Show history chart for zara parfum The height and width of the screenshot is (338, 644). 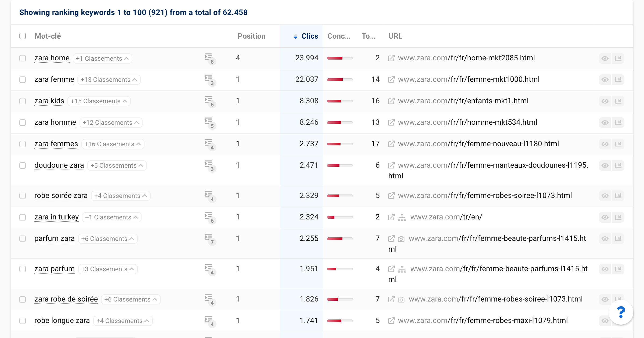click(x=618, y=269)
